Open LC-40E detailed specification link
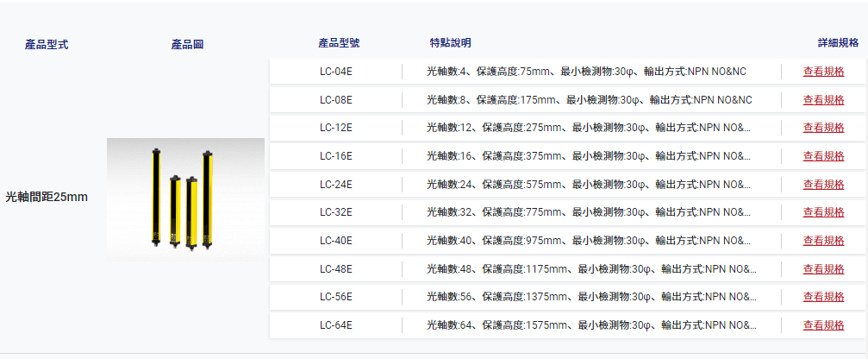Image resolution: width=868 pixels, height=359 pixels. (x=823, y=241)
